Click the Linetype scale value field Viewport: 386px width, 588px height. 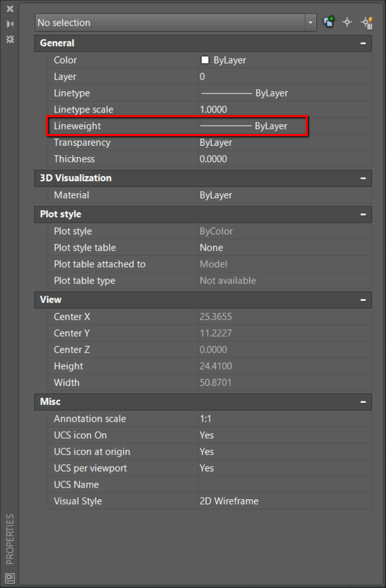click(211, 109)
